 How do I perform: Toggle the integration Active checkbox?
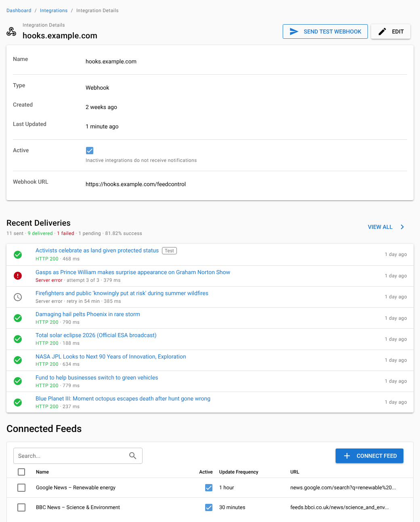(x=90, y=151)
